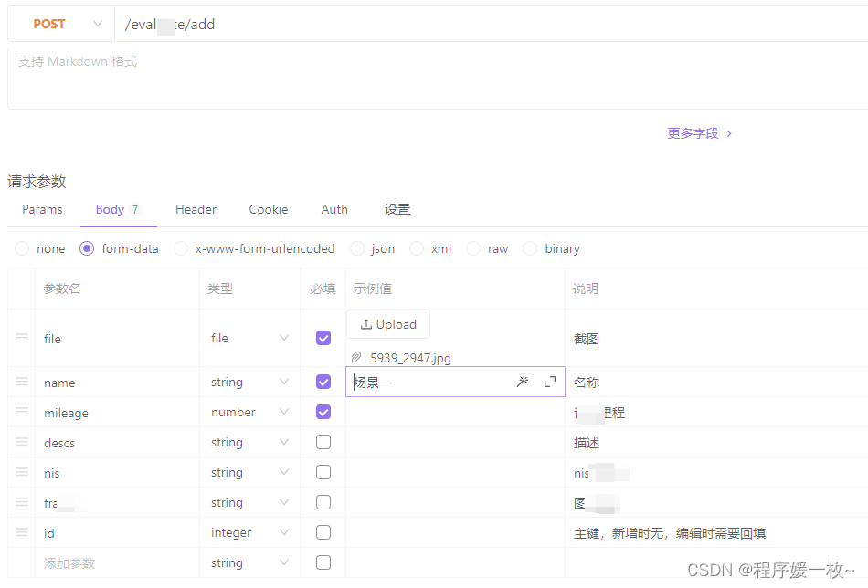The height and width of the screenshot is (588, 868).
Task: Select the json body type radio button
Action: [357, 248]
